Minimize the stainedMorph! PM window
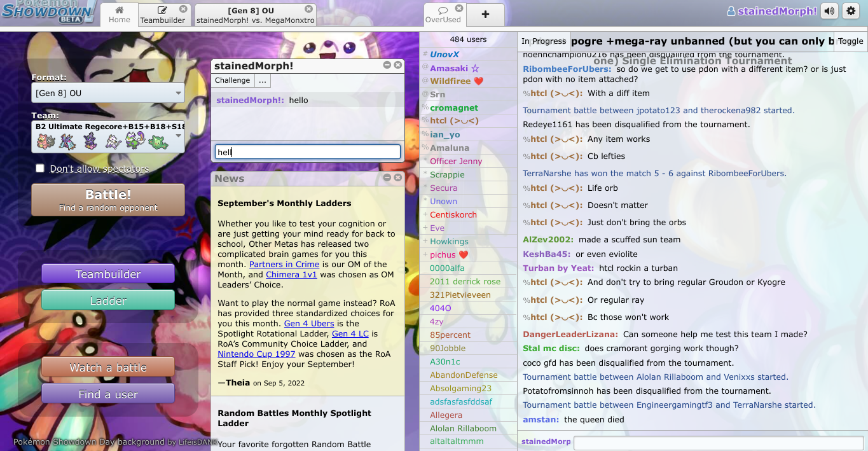 387,65
